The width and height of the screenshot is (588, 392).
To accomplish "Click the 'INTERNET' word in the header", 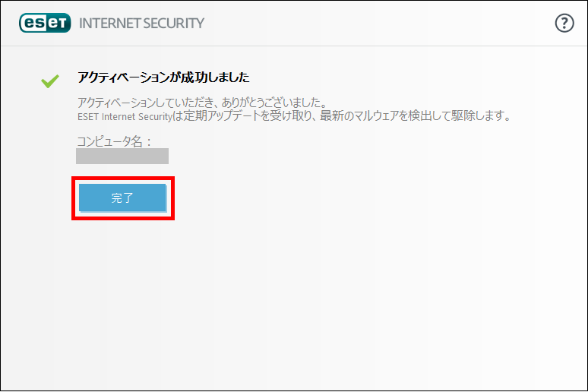I will click(x=109, y=24).
